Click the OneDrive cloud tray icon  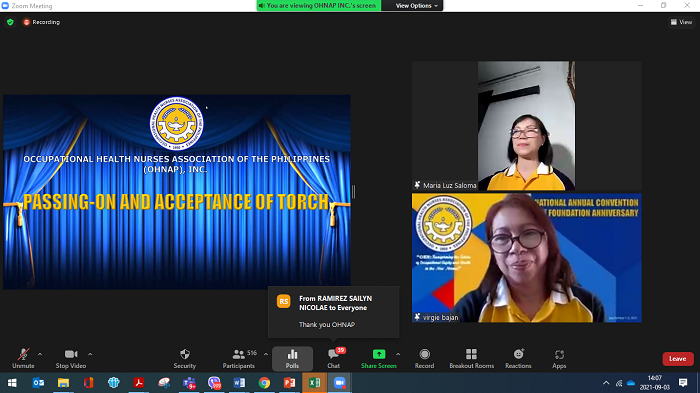(631, 383)
